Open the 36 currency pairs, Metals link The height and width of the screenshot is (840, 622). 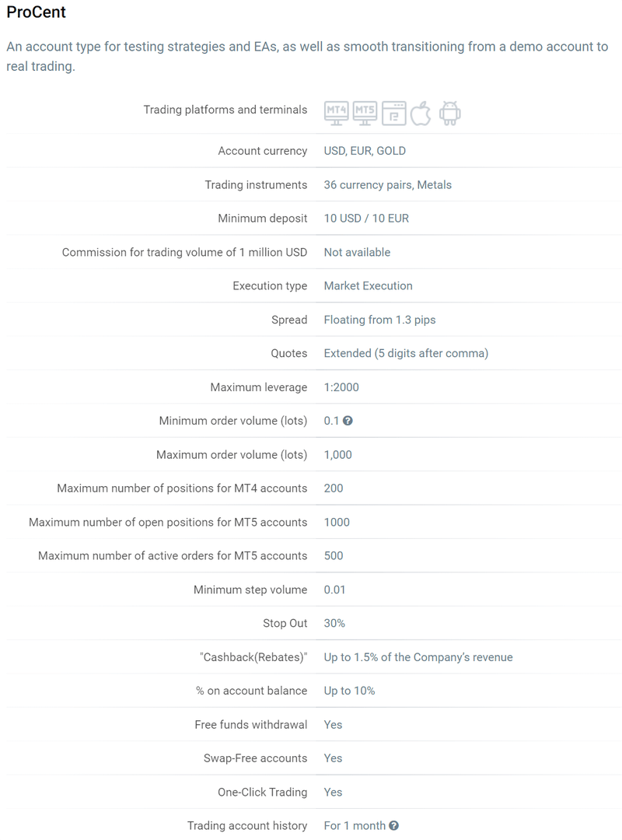pyautogui.click(x=387, y=185)
